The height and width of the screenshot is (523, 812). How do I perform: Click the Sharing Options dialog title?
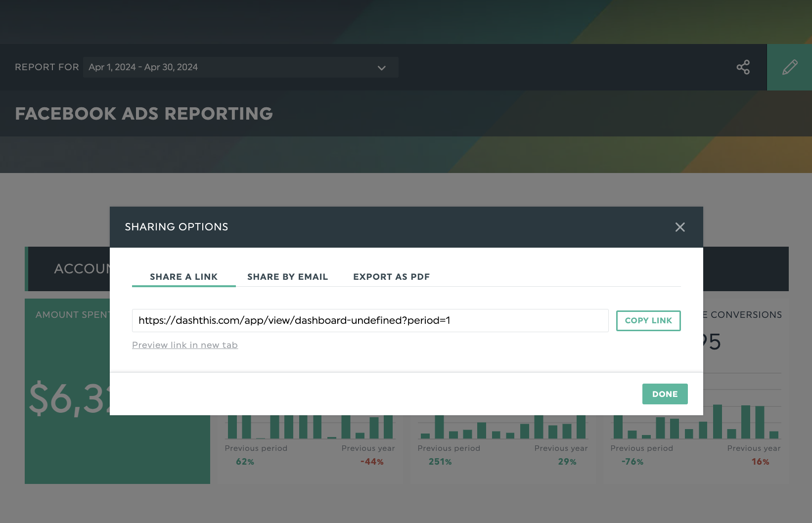(x=177, y=227)
